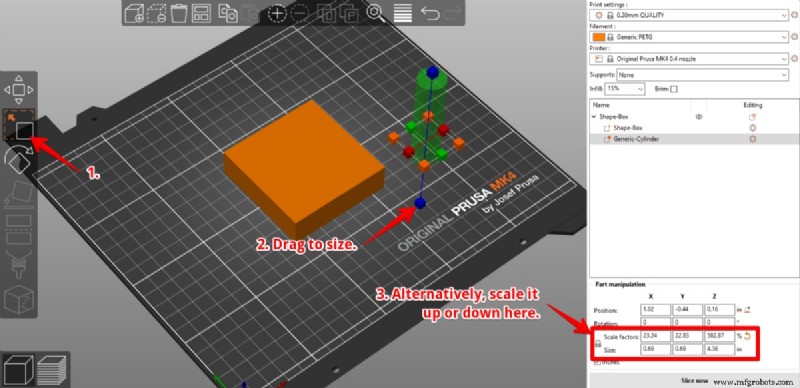The width and height of the screenshot is (800, 388).
Task: Switch to sliced layers preview icon
Action: point(52,370)
